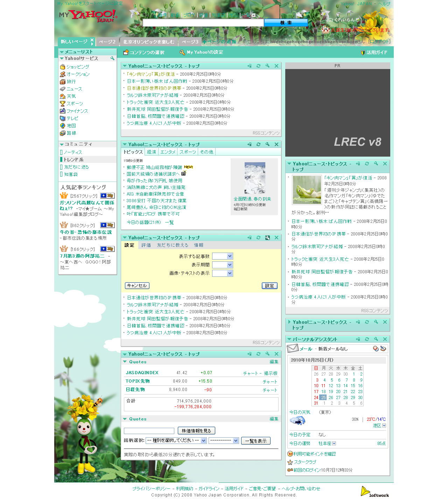Click the Yahoo coin icon beside 利用可能ポイントを確認

click(x=290, y=454)
